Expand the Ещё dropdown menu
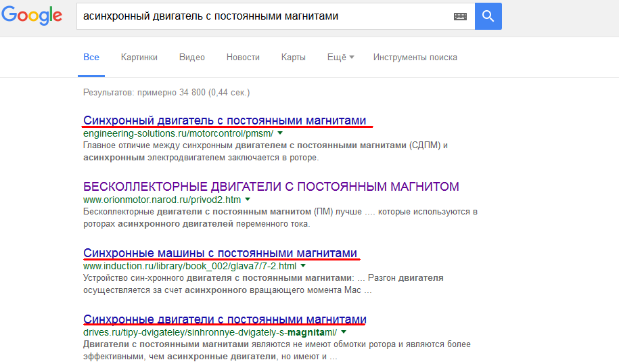The height and width of the screenshot is (364, 619). (340, 58)
